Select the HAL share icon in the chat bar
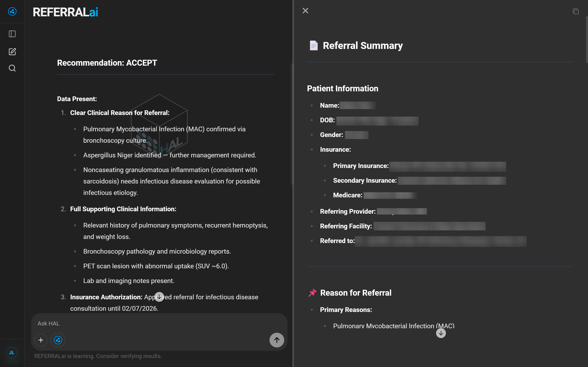Image resolution: width=588 pixels, height=367 pixels. (x=58, y=340)
